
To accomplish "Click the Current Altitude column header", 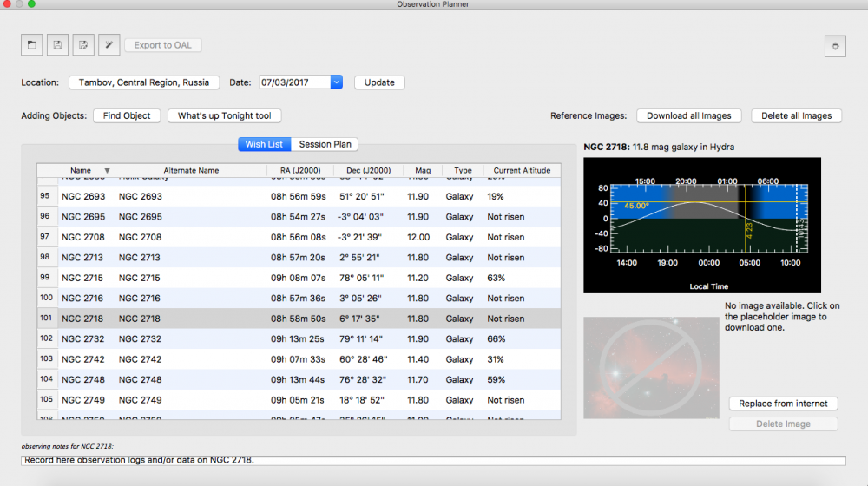I will 522,170.
